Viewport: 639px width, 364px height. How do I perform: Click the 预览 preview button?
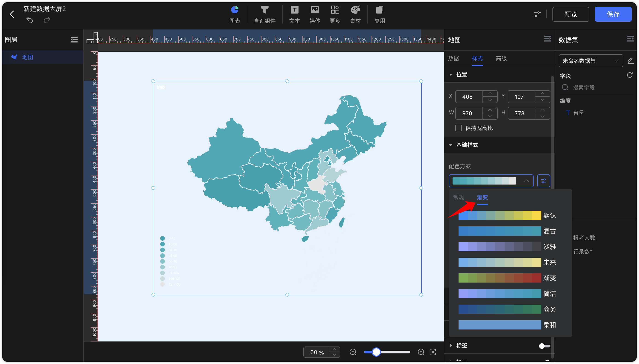(x=570, y=14)
